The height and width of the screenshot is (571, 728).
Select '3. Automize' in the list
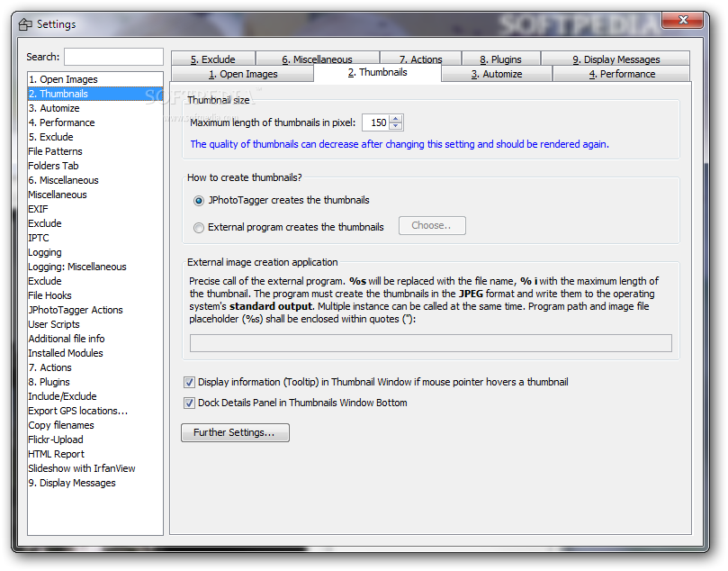click(x=95, y=108)
